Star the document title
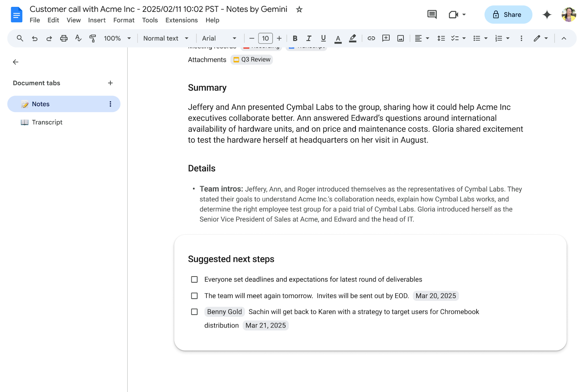Screen dimensions: 584x392 click(x=299, y=9)
